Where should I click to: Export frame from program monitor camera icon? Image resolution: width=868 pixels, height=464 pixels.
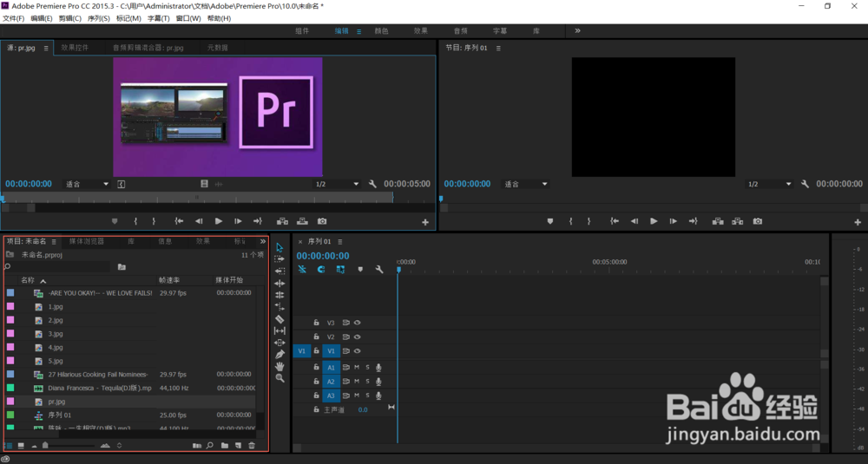tap(757, 221)
